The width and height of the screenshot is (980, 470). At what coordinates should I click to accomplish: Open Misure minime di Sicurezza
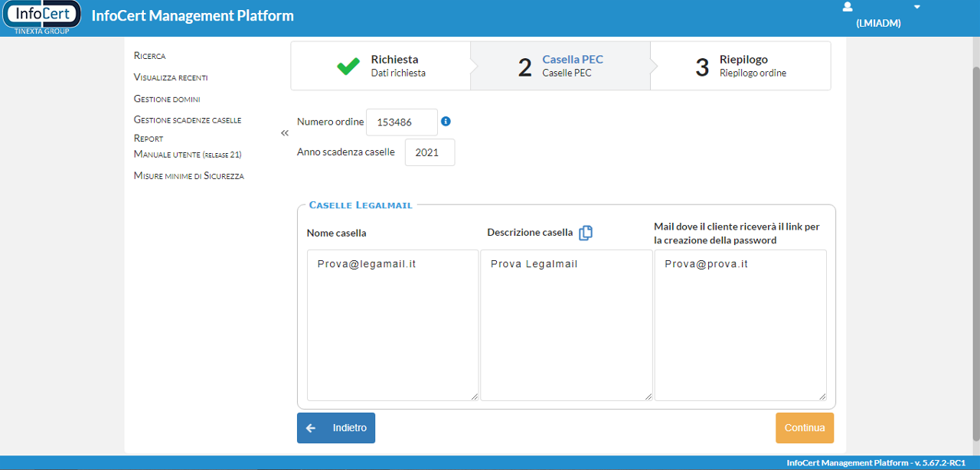click(188, 176)
